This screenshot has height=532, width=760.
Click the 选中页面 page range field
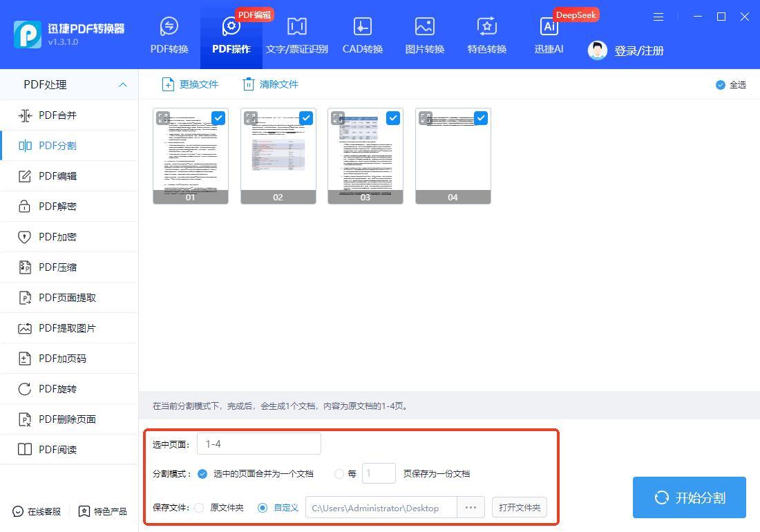pos(258,444)
